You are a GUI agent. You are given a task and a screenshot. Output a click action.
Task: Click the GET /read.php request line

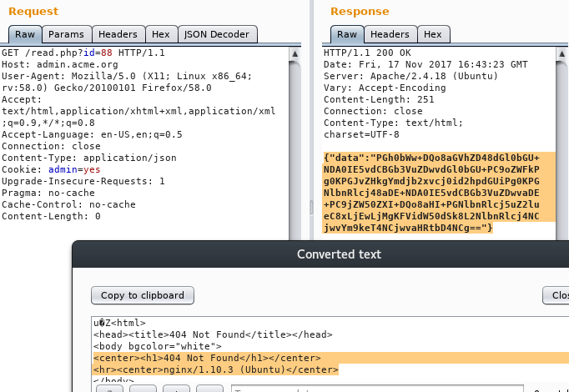click(83, 53)
